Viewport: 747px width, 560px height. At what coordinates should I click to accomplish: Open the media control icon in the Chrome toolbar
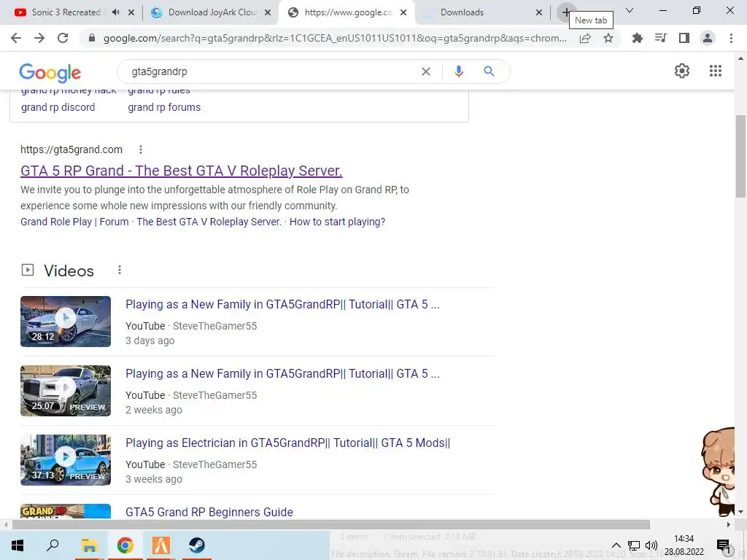coord(660,38)
